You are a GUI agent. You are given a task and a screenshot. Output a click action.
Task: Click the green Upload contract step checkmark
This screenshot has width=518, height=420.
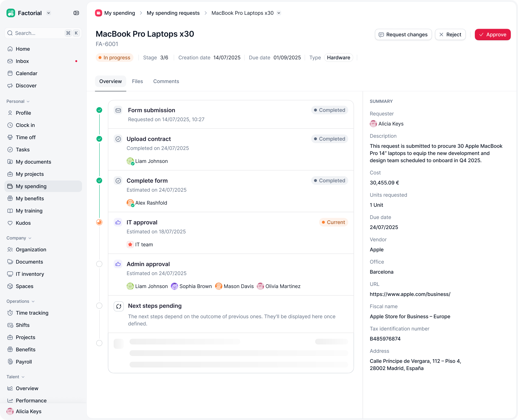pos(99,139)
